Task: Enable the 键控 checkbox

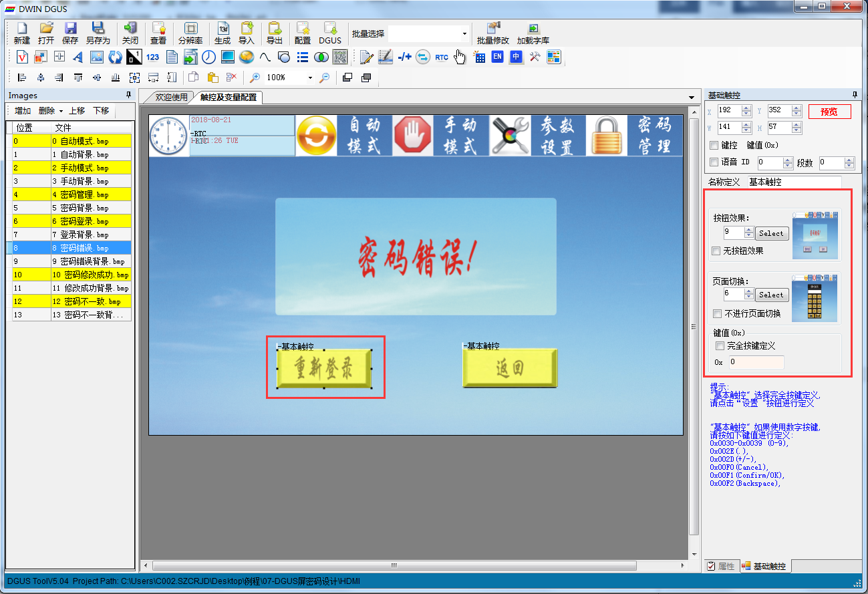Action: click(x=714, y=145)
